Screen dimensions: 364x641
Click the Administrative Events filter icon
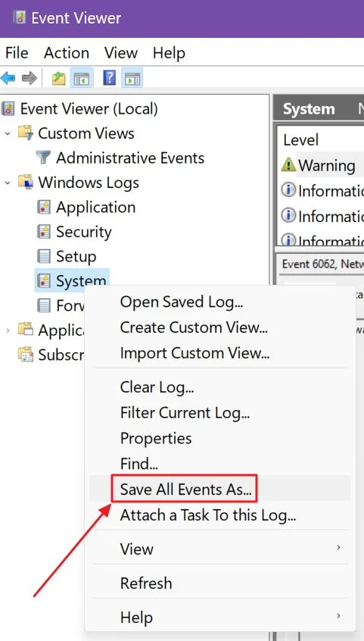coord(43,158)
